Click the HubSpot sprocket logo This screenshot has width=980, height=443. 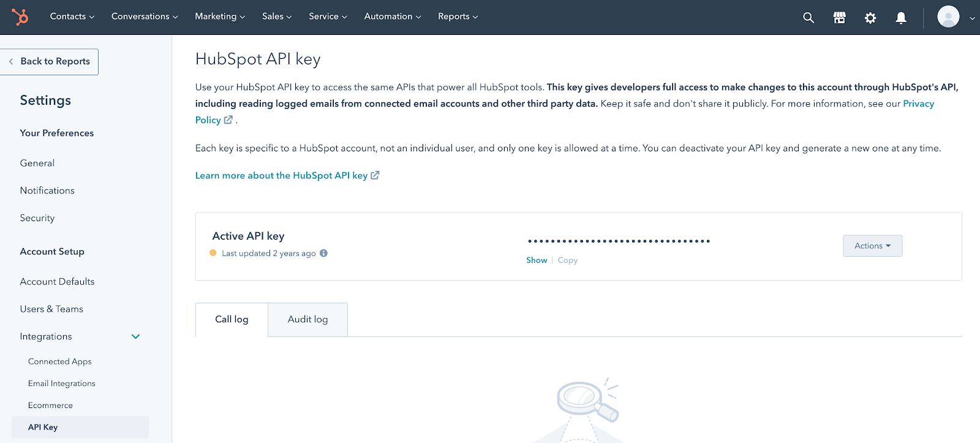click(20, 17)
